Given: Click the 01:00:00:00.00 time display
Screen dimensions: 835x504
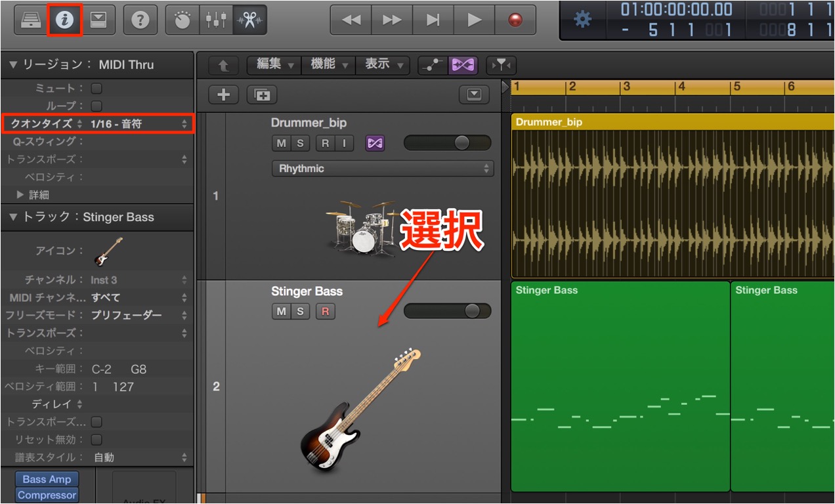Looking at the screenshot, I should (676, 10).
